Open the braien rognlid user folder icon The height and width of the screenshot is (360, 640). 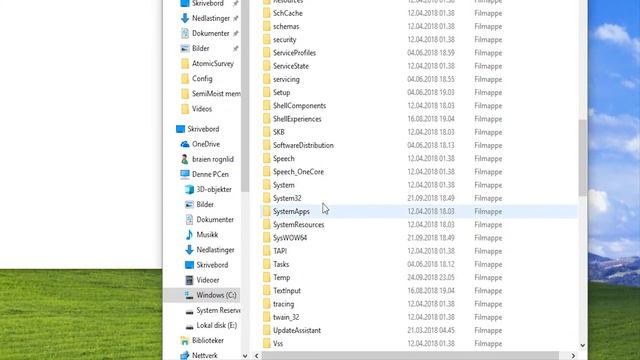click(185, 159)
